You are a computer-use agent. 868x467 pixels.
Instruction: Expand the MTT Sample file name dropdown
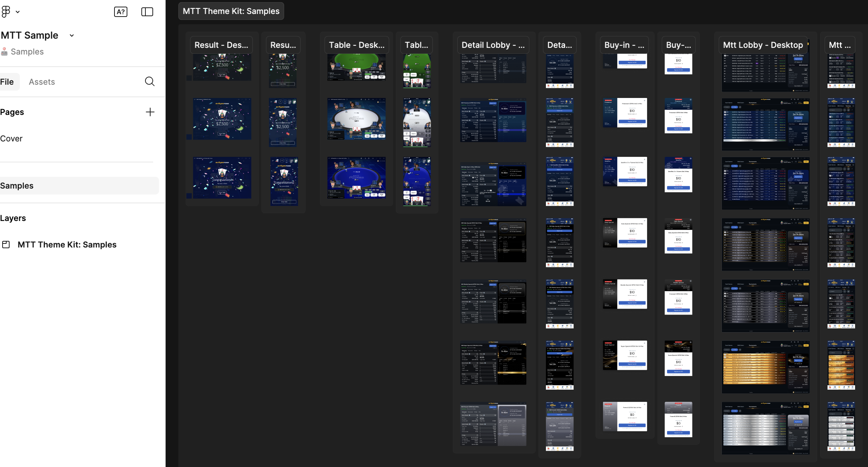[x=72, y=35]
